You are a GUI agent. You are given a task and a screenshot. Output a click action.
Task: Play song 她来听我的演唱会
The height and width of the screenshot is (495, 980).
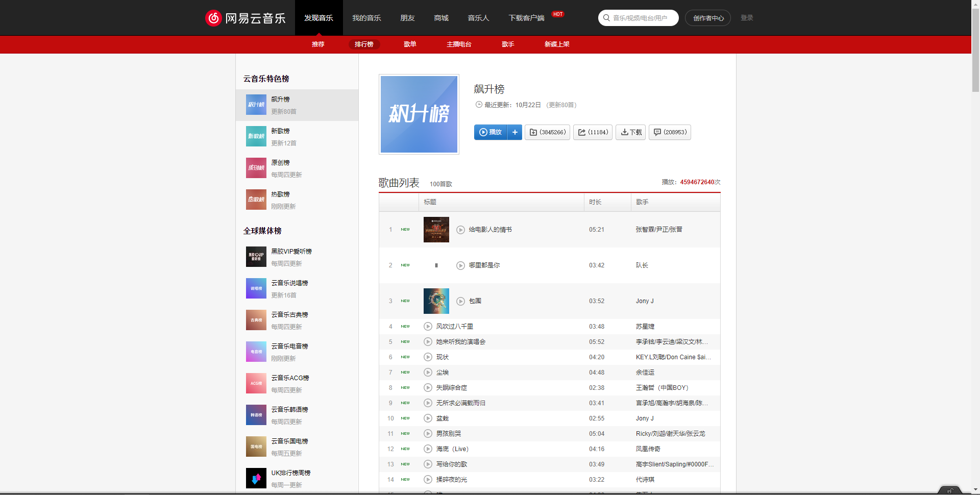pos(428,342)
